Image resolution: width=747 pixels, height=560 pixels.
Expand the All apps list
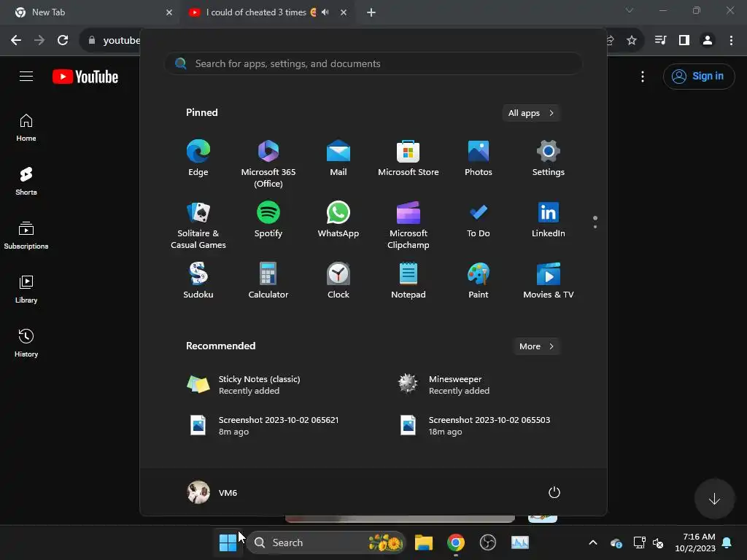coord(531,113)
